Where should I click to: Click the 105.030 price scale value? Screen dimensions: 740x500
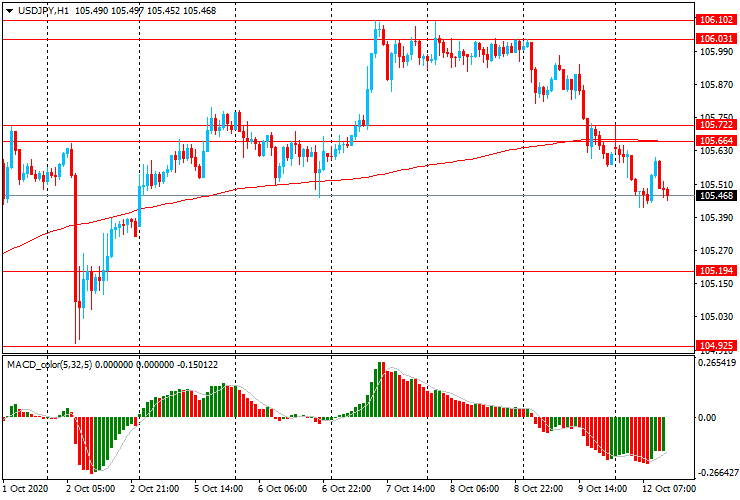pyautogui.click(x=716, y=317)
